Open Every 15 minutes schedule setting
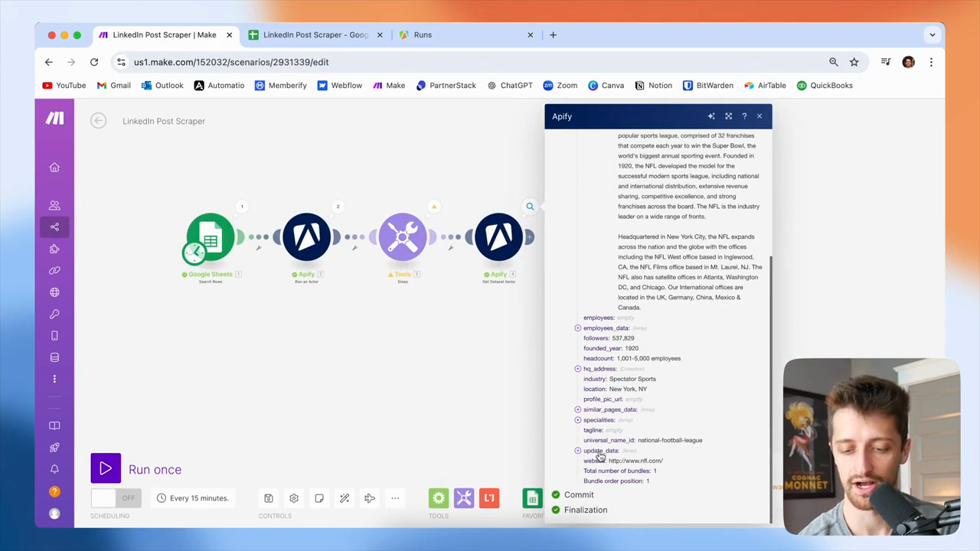980x551 pixels. 193,498
